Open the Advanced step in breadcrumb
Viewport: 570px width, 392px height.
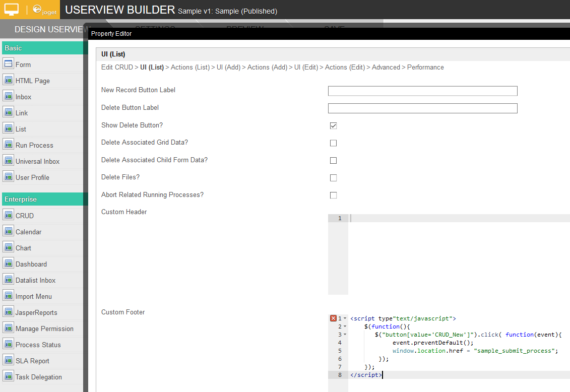pos(386,67)
